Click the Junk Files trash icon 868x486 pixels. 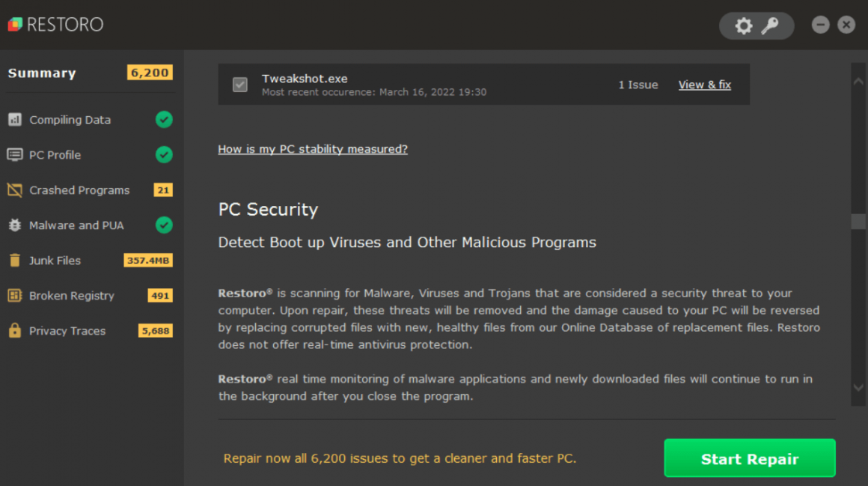tap(15, 261)
